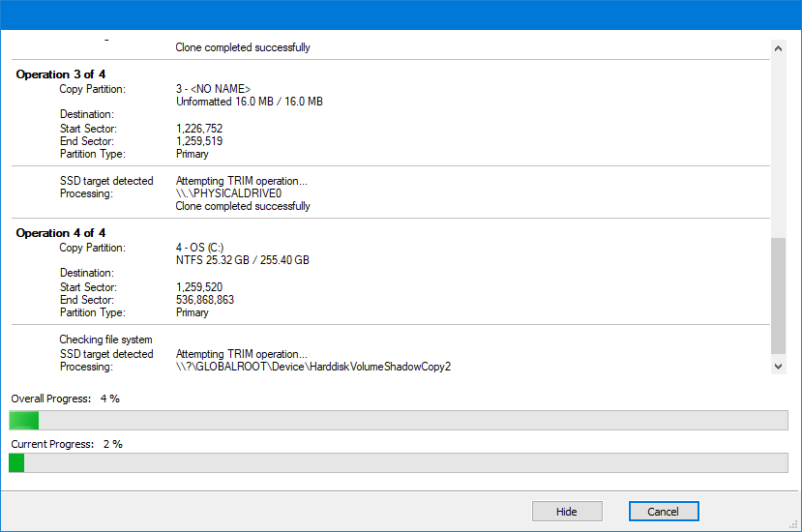Cancel the clone operation
The image size is (802, 532).
click(664, 511)
